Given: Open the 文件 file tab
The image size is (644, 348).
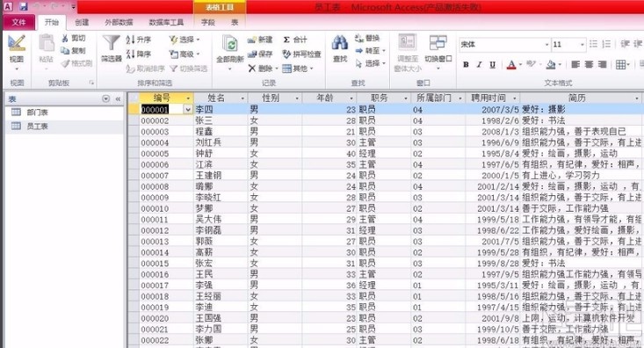Looking at the screenshot, I should pos(18,22).
